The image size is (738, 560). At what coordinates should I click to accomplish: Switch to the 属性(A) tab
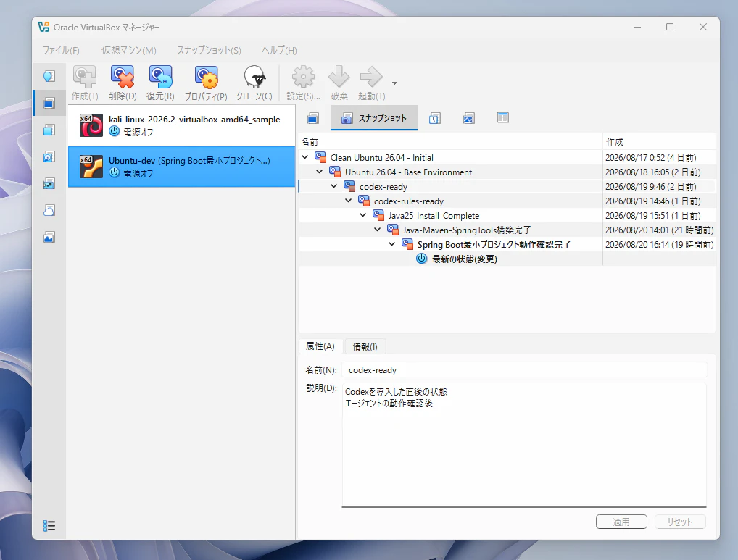coord(320,346)
